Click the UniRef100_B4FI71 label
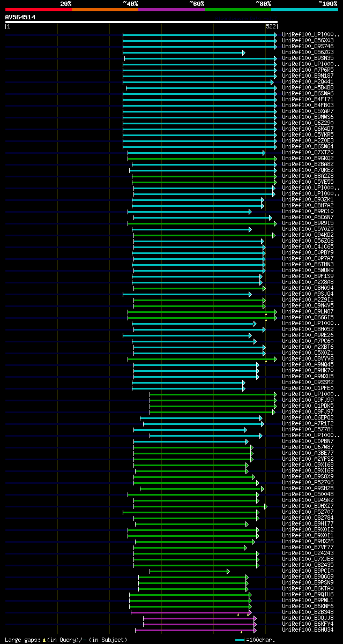The image size is (343, 644). pos(308,99)
